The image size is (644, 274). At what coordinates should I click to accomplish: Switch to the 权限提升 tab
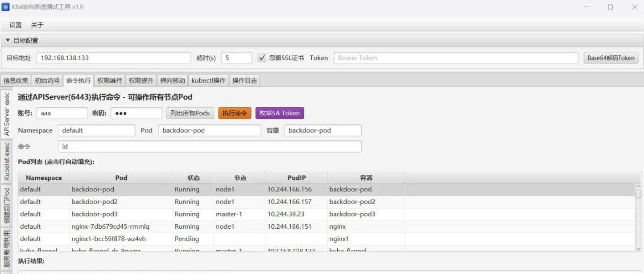coord(141,81)
